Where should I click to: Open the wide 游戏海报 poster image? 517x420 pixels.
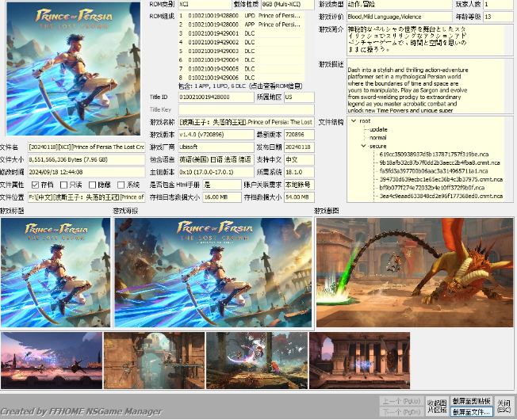pyautogui.click(x=213, y=273)
